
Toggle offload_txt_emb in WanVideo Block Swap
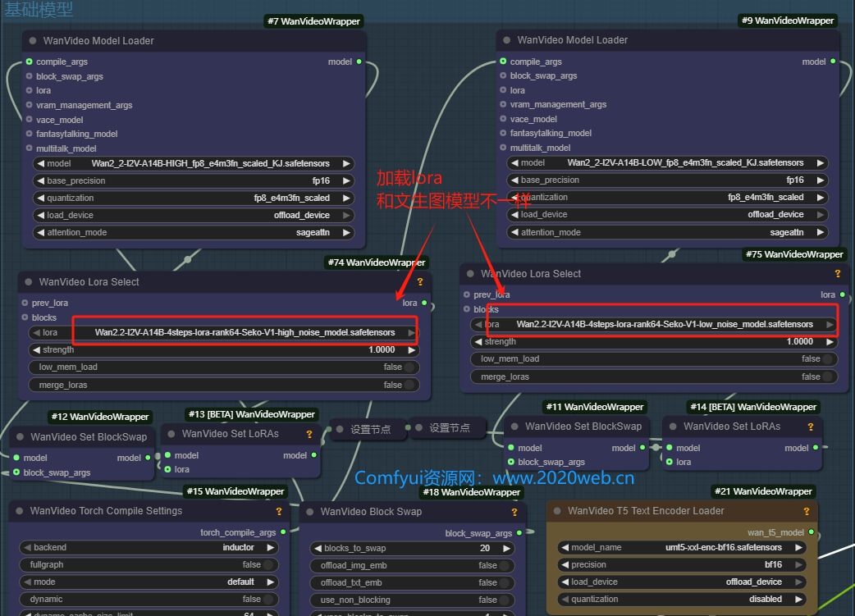pos(412,583)
